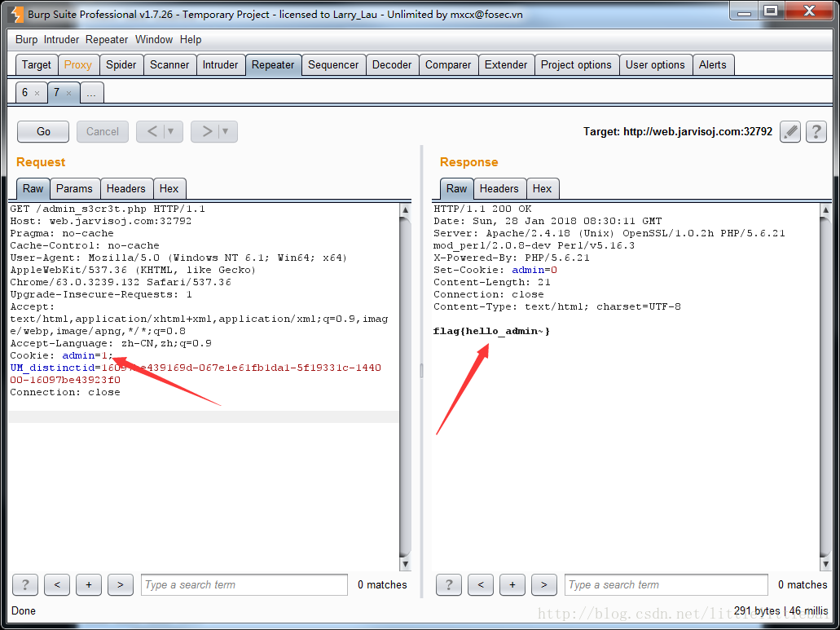Select the Request Headers tab
This screenshot has width=840, height=630.
point(126,188)
